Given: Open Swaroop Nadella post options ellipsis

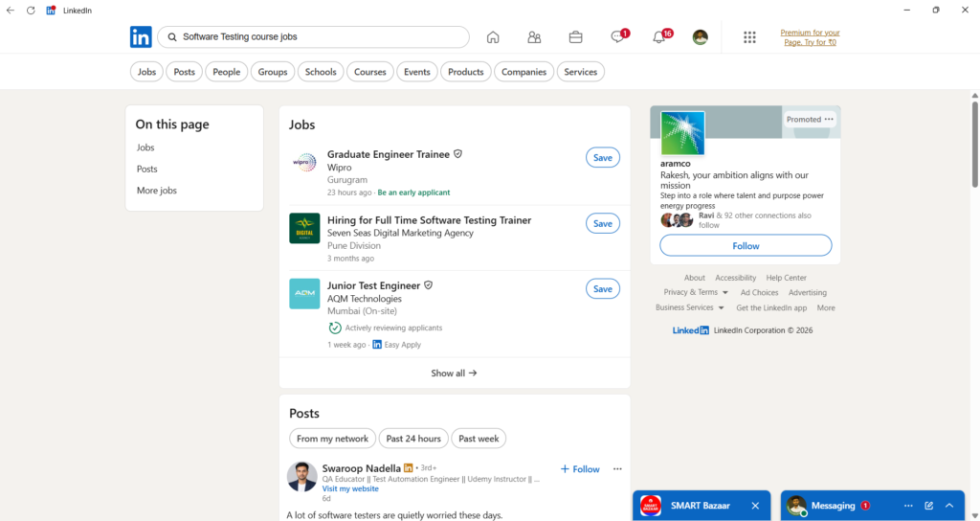Looking at the screenshot, I should coord(617,468).
